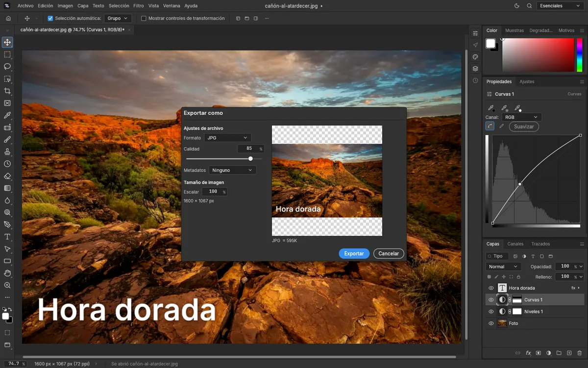Open the Grupo dropdown in options bar
Screen dimensions: 588x368
pos(118,18)
